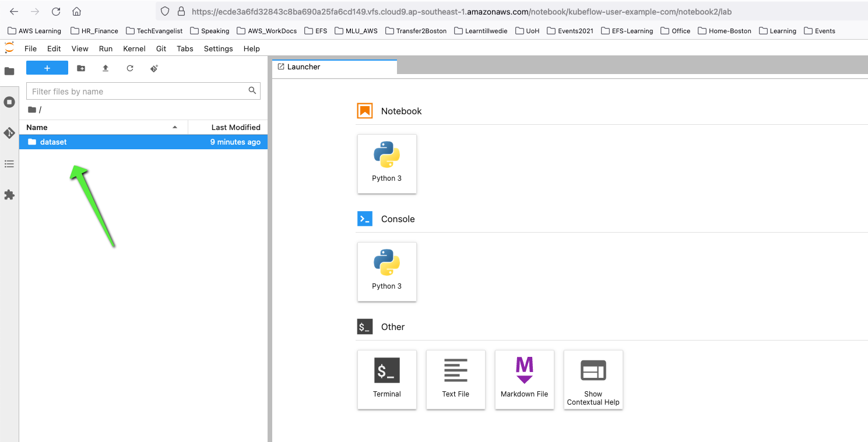The width and height of the screenshot is (868, 442).
Task: Click the blue New Launcher plus button
Action: [x=47, y=68]
